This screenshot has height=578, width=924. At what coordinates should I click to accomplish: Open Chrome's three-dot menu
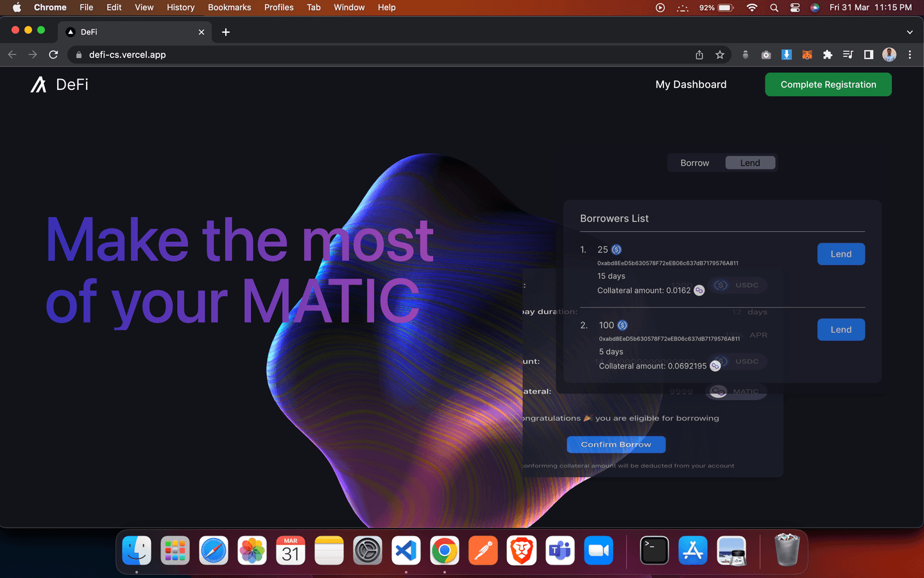click(x=910, y=55)
